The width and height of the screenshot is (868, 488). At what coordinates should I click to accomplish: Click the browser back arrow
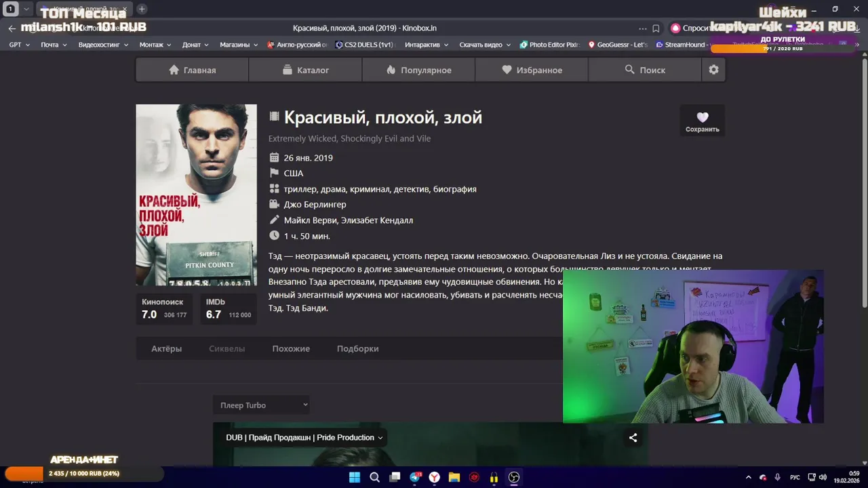[x=12, y=28]
